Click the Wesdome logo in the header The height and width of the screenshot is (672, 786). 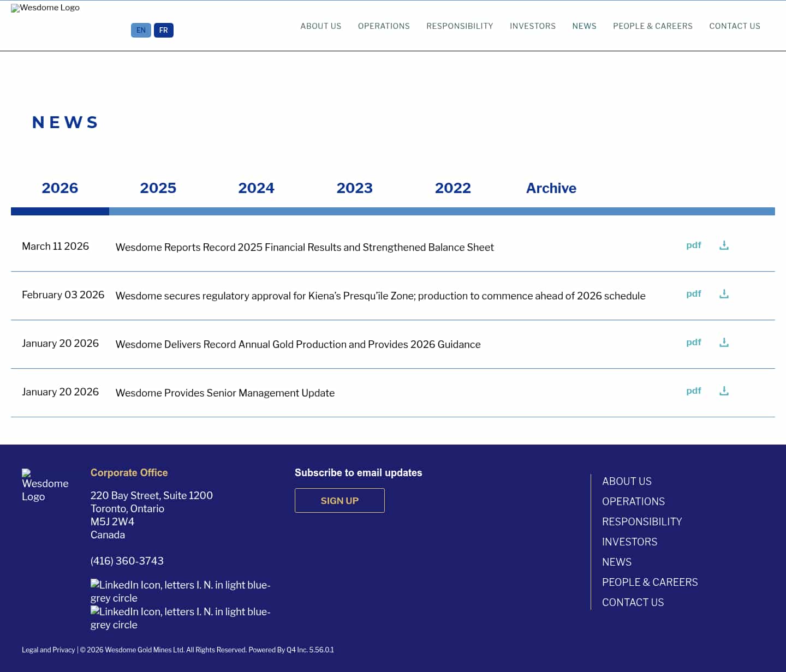pos(45,8)
